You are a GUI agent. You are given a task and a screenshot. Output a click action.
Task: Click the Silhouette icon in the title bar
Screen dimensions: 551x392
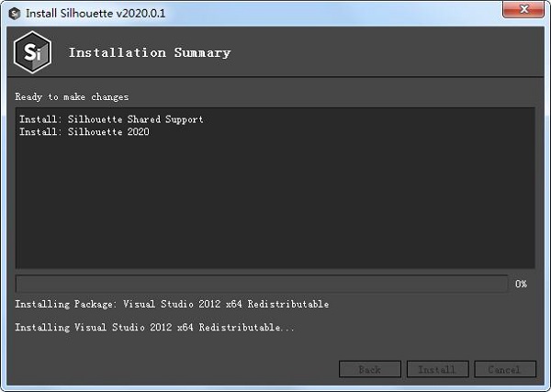[x=15, y=14]
